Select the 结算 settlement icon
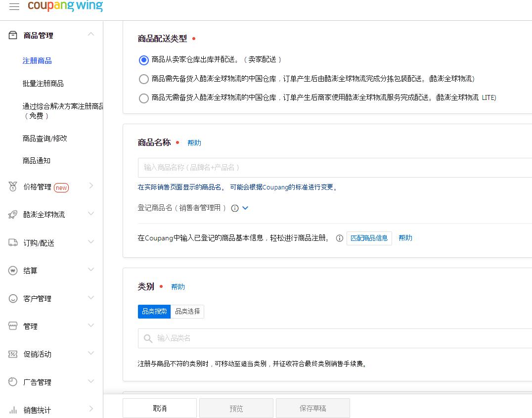532x418 pixels. point(12,270)
